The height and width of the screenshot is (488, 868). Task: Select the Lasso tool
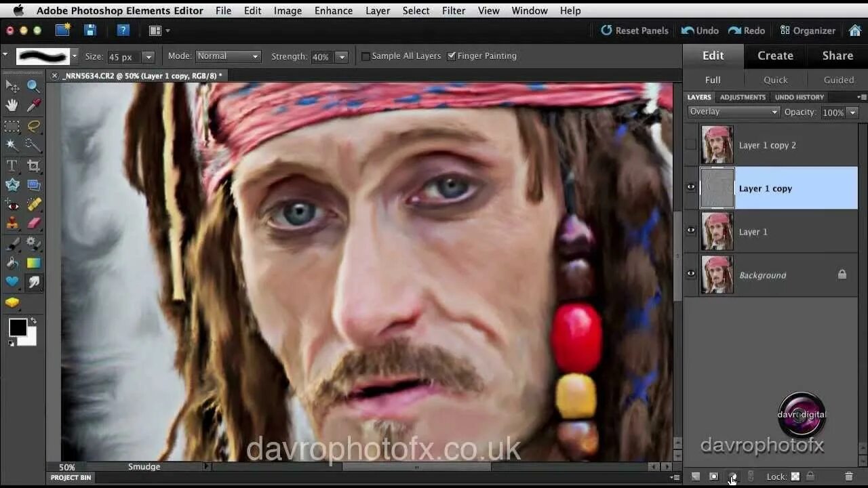click(x=33, y=126)
